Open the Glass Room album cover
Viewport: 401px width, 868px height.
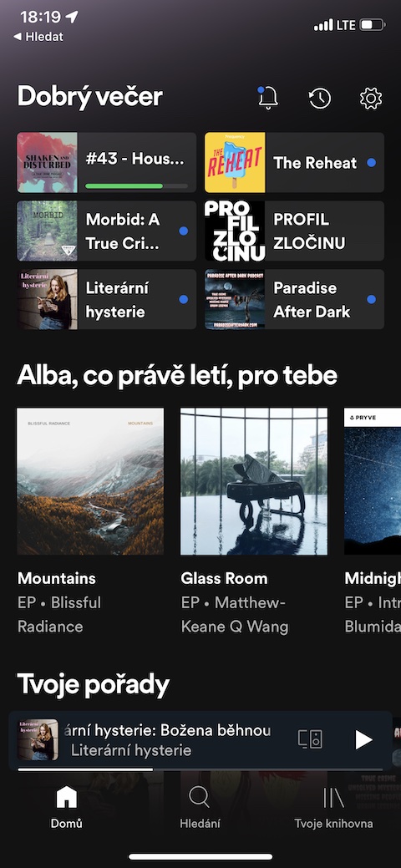click(254, 481)
